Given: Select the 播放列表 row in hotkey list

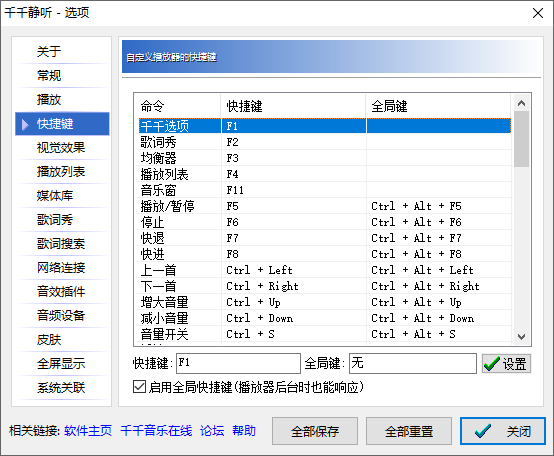Looking at the screenshot, I should (325, 174).
